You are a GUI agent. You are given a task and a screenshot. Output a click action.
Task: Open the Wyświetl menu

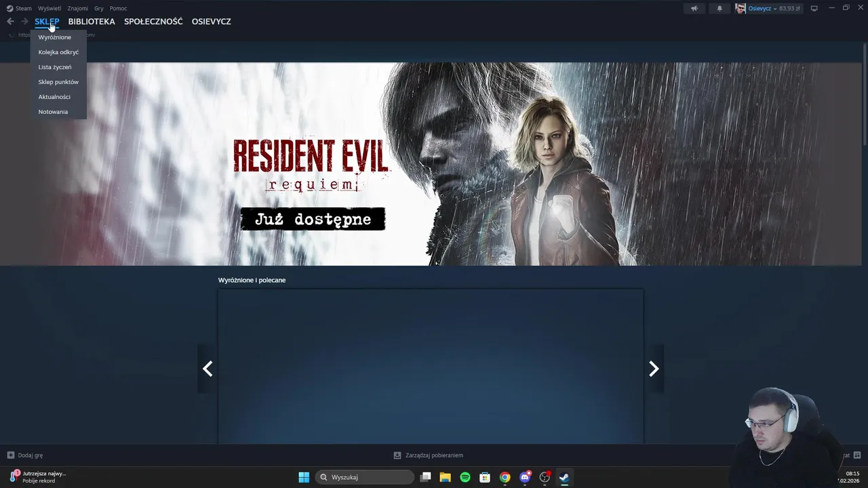[x=50, y=8]
